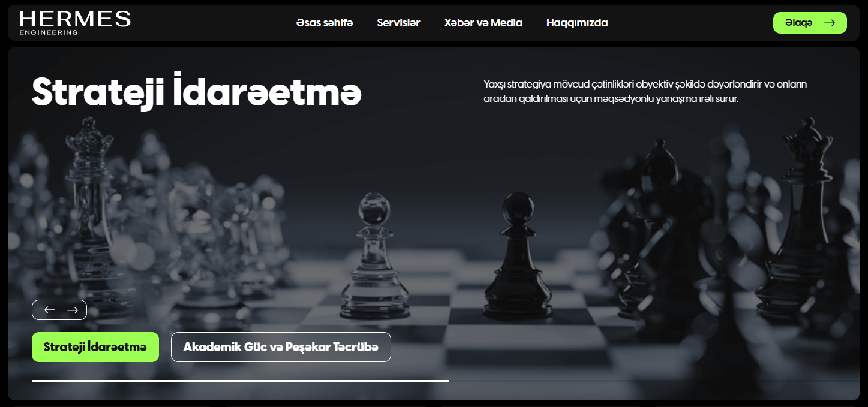Viewport: 868px width, 407px height.
Task: Open the Servislər menu item
Action: pyautogui.click(x=398, y=23)
